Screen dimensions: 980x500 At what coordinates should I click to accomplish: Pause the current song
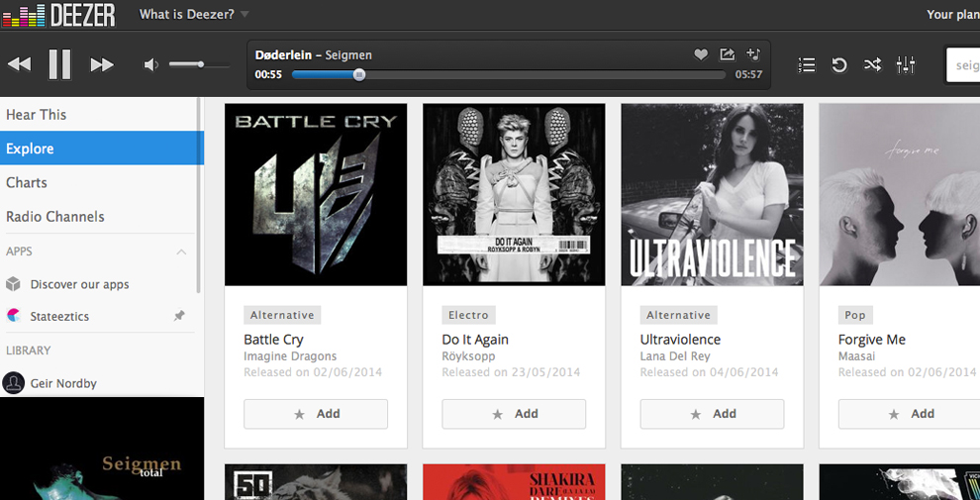pyautogui.click(x=60, y=63)
